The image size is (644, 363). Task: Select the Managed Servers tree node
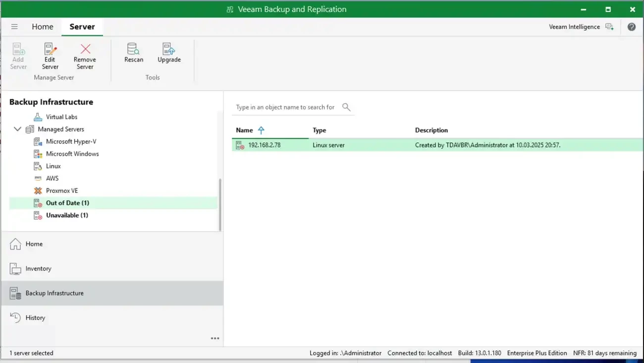point(61,129)
